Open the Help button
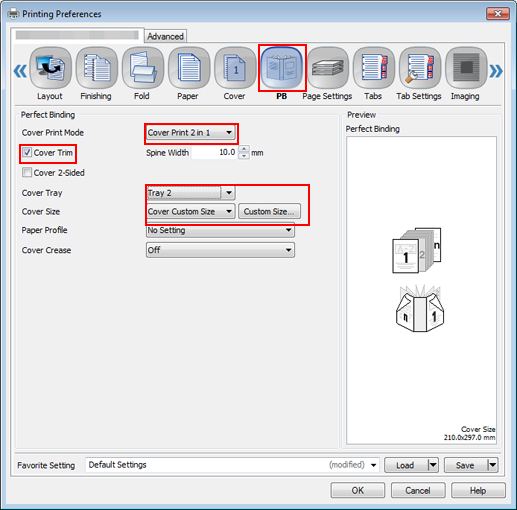Image resolution: width=517 pixels, height=510 pixels. coord(478,490)
